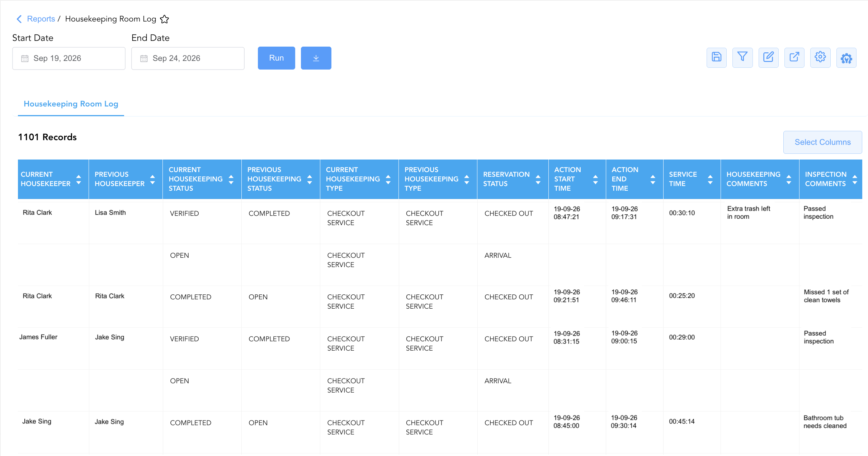Open the settings gear icon

(820, 57)
